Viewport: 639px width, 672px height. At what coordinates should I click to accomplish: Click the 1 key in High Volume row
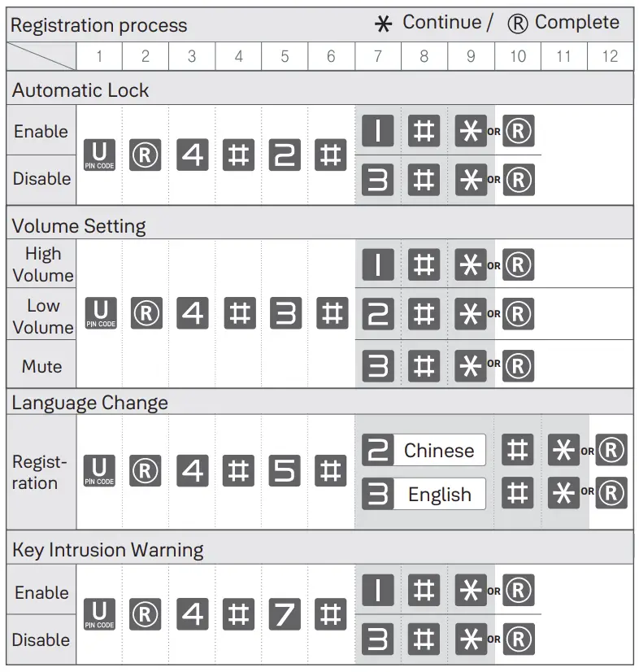(377, 265)
